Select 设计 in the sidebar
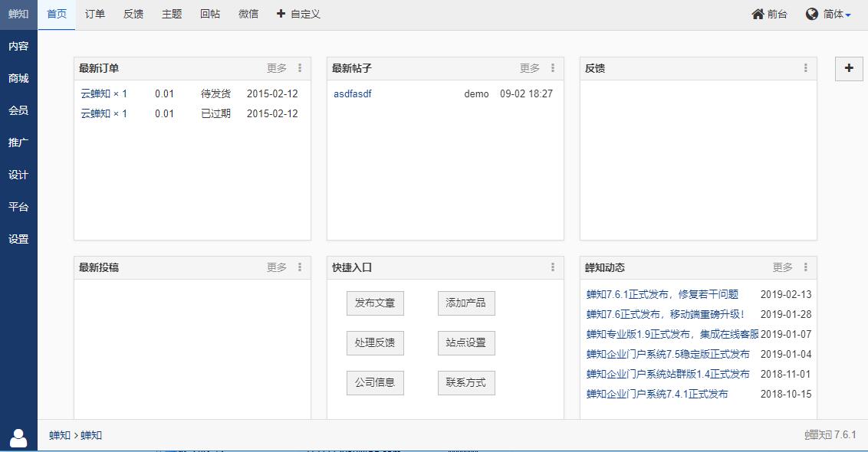Screen dimensions: 868x452 coord(18,175)
